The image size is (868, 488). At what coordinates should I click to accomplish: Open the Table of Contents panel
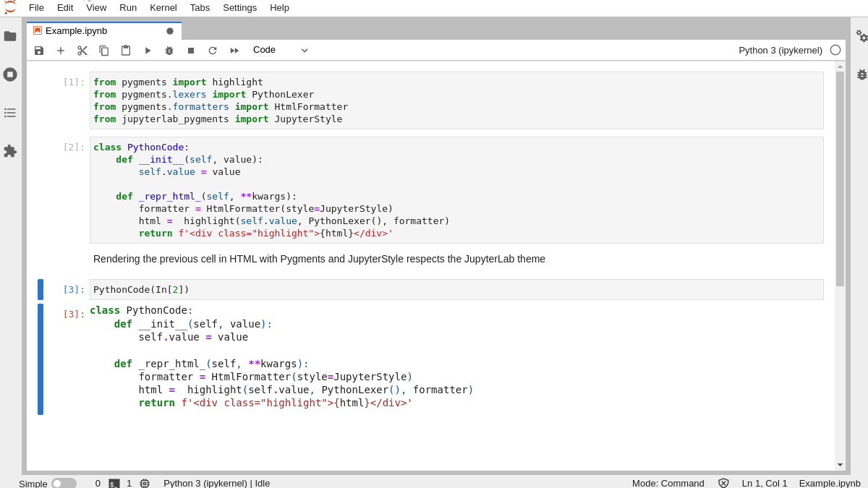pyautogui.click(x=10, y=112)
